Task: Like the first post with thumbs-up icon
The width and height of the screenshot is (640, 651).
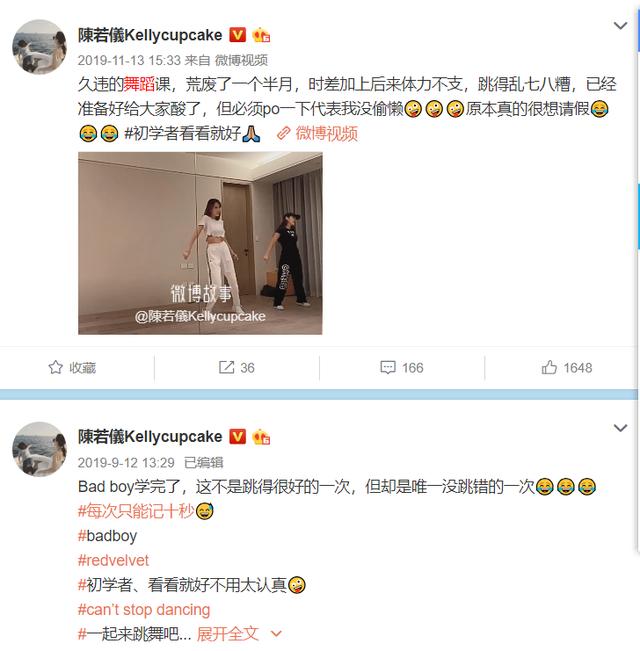Action: pos(549,367)
